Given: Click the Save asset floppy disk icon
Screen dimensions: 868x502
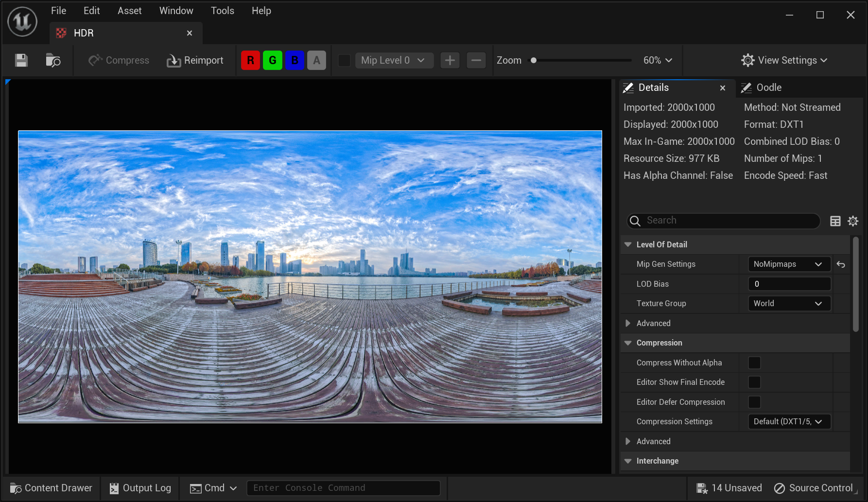Looking at the screenshot, I should tap(21, 60).
